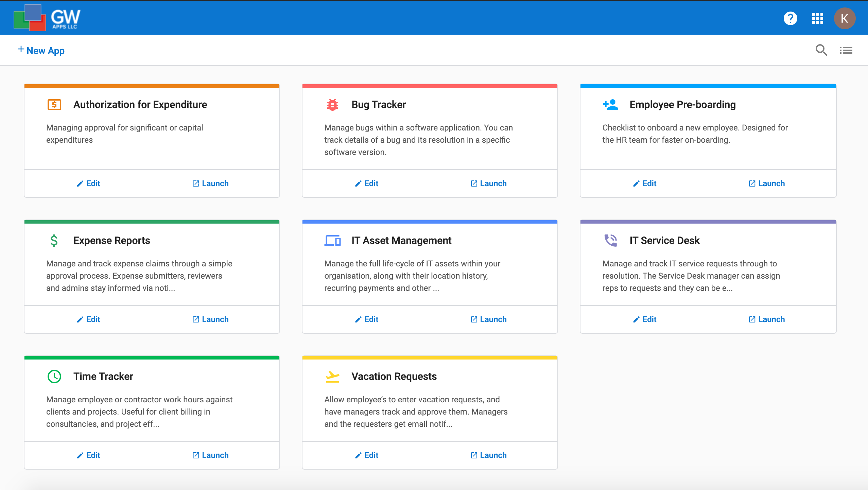Click the Employee Pre-boarding person-add icon
868x490 pixels.
point(610,105)
